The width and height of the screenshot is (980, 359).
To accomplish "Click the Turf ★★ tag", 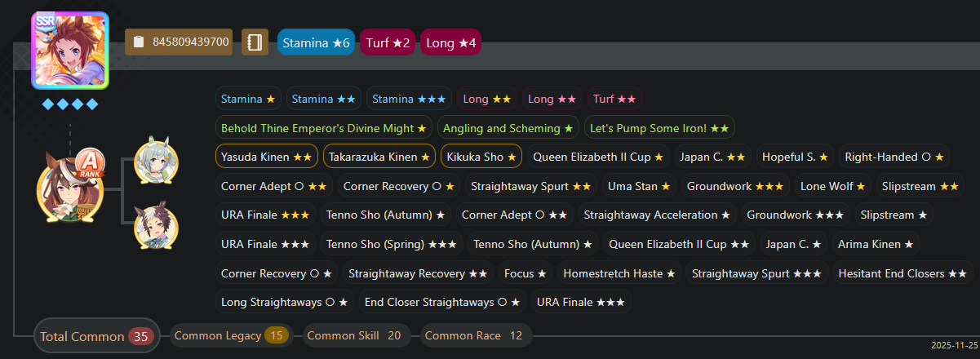I will [614, 99].
